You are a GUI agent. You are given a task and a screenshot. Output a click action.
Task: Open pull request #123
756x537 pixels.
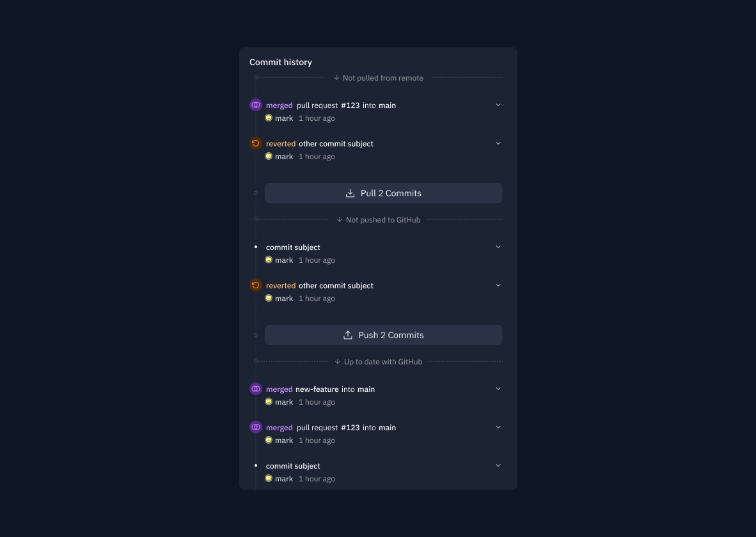coord(350,105)
